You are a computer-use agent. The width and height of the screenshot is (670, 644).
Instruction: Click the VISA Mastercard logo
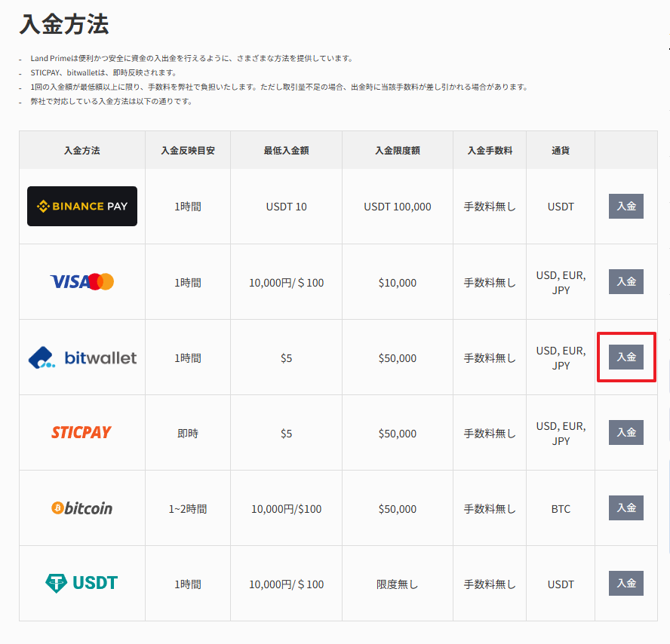click(82, 282)
